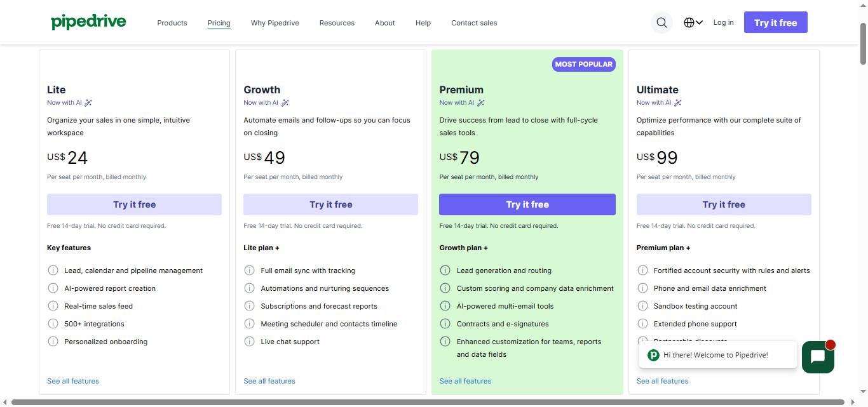Click the info icon beside Lead generation and routing

[445, 270]
